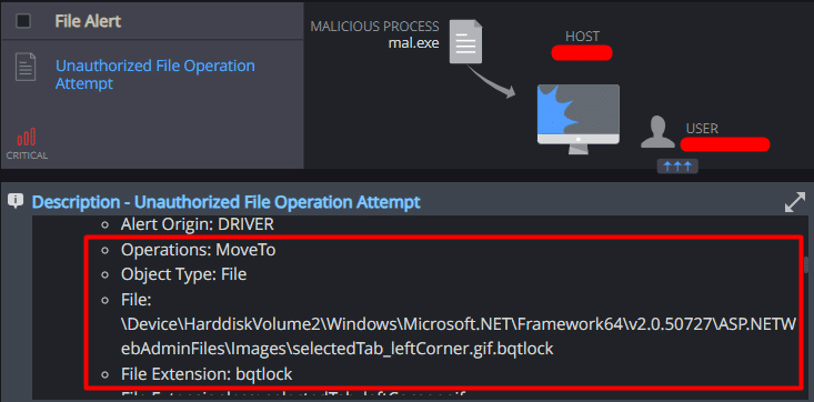Click the description panel scrollbar thumb
Viewport: 814px width, 402px height.
[x=805, y=265]
